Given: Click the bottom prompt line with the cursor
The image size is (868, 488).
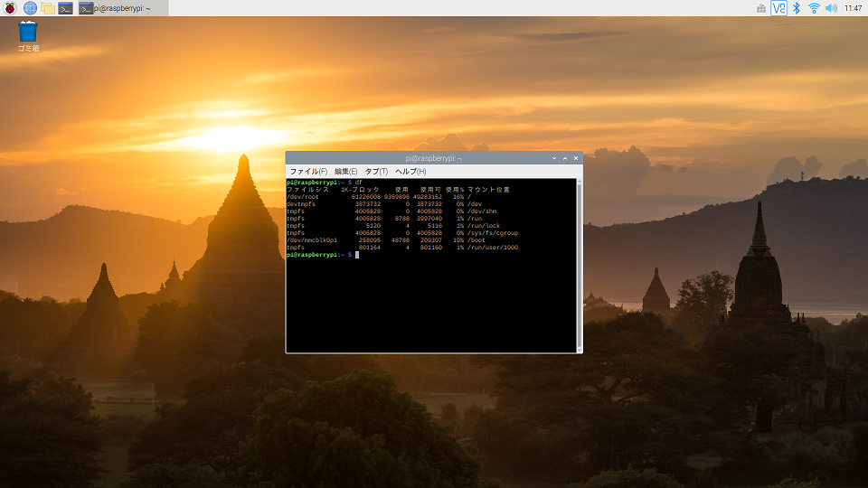Looking at the screenshot, I should 323,255.
